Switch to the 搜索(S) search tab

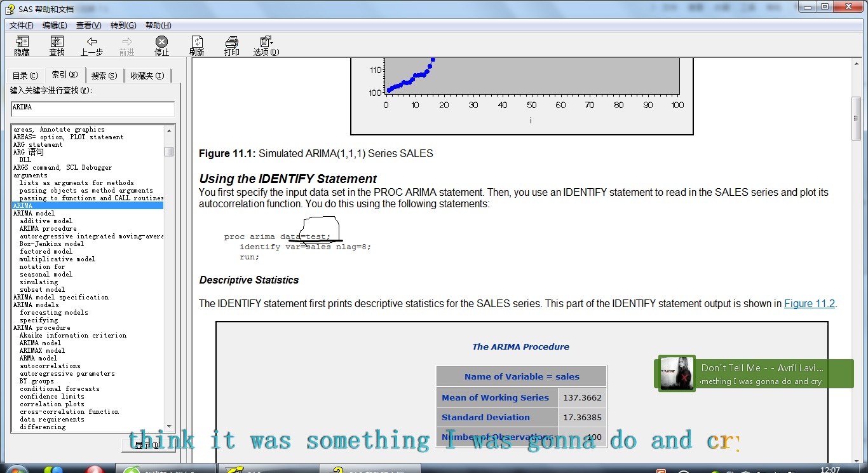pos(104,76)
